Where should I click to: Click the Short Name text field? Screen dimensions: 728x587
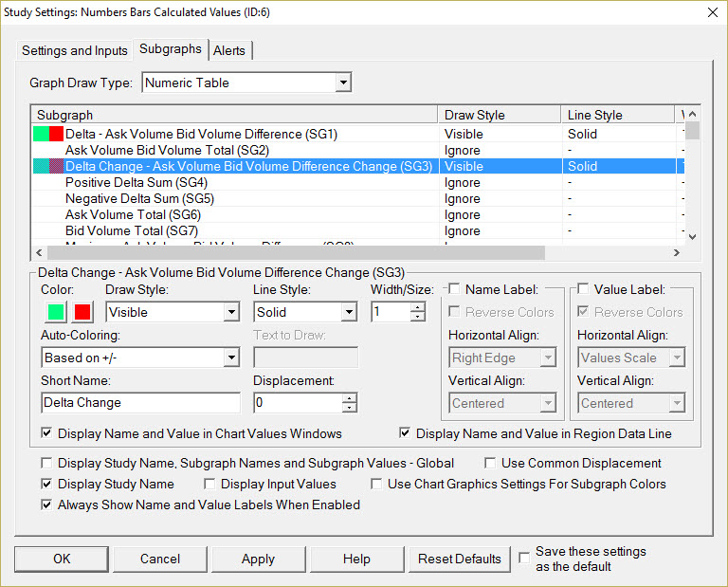pyautogui.click(x=141, y=403)
